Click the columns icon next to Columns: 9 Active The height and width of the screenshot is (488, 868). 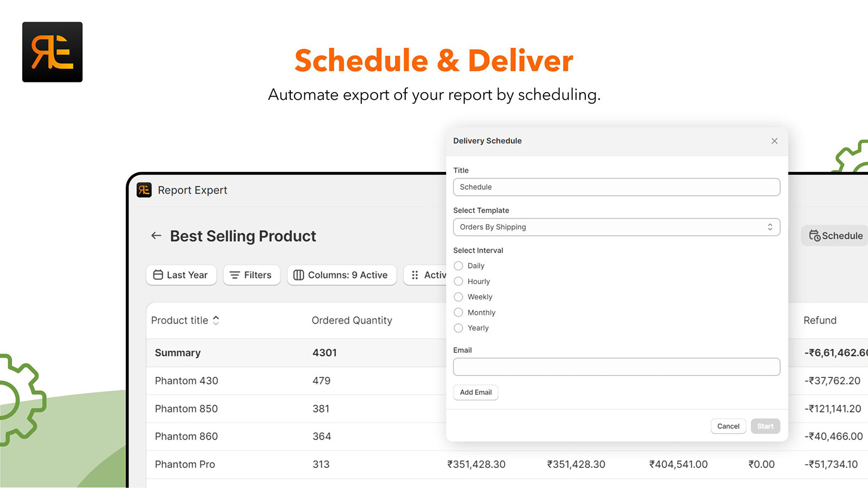point(298,275)
